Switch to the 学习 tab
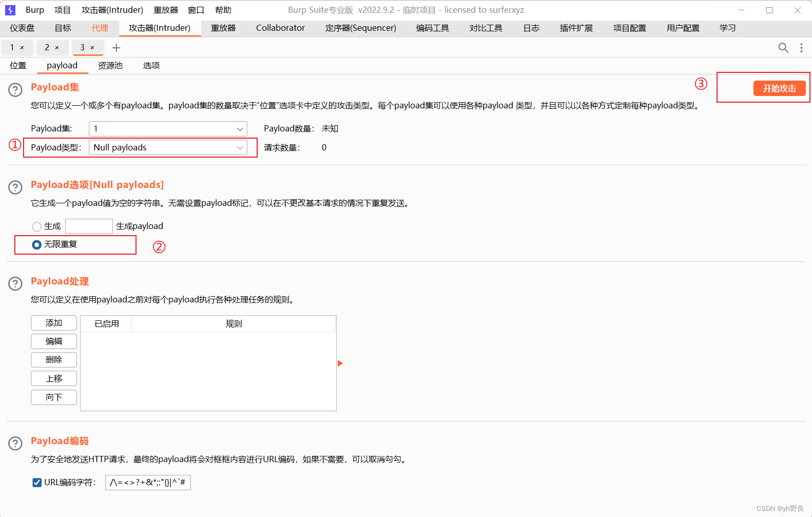Image resolution: width=812 pixels, height=517 pixels. (728, 28)
